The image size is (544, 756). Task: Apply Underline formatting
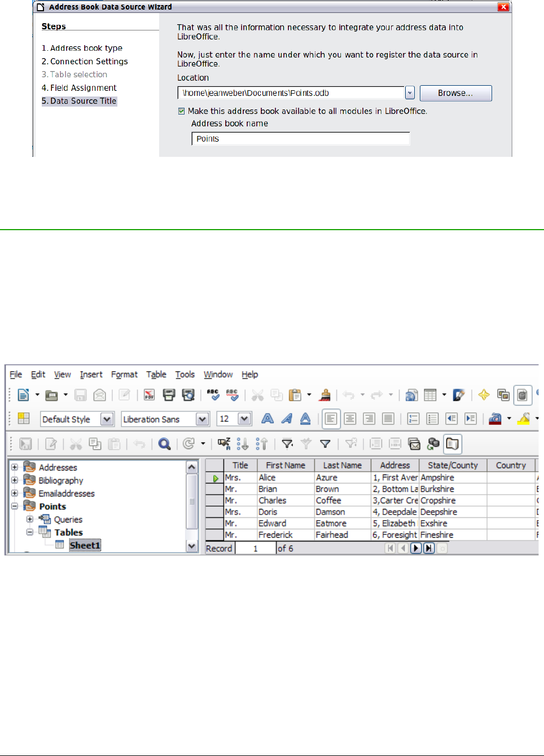(x=305, y=419)
